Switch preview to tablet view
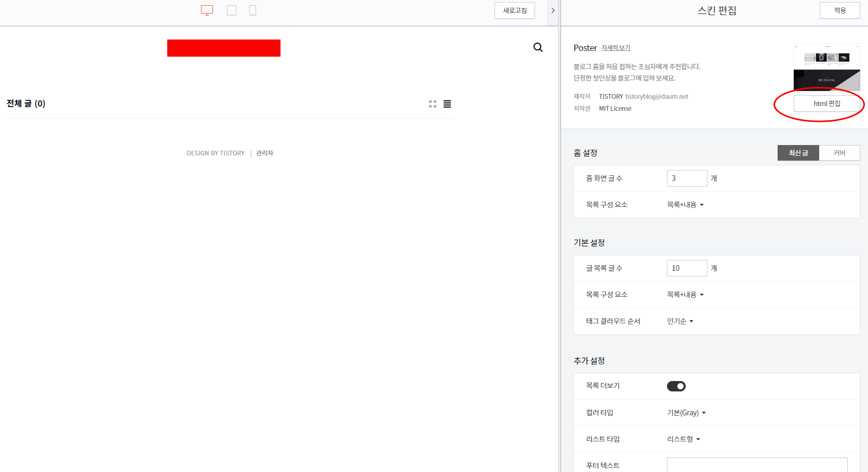This screenshot has width=868, height=472. tap(232, 10)
